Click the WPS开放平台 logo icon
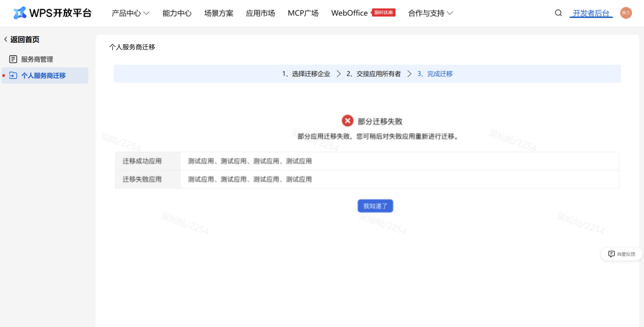This screenshot has width=644, height=327. tap(20, 13)
